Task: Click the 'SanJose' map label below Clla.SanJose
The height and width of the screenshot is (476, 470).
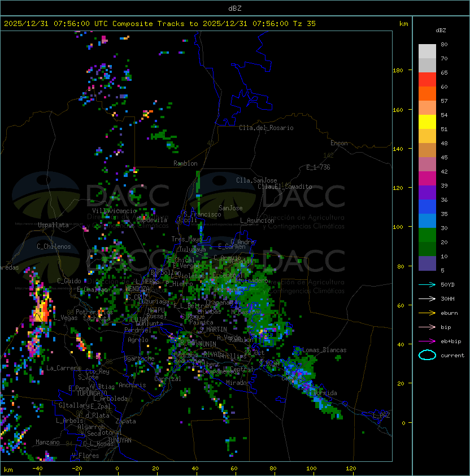Action: click(x=230, y=208)
